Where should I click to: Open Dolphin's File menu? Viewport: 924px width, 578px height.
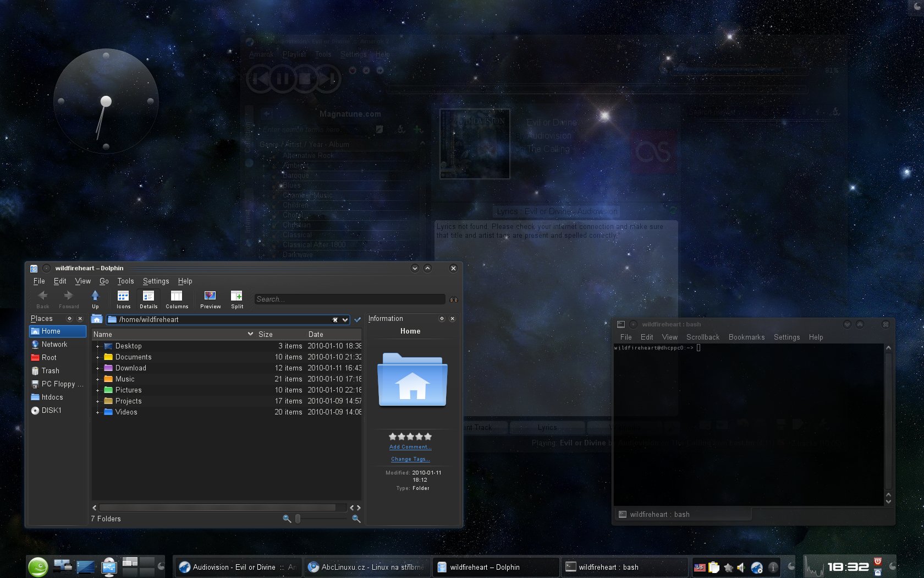pos(39,281)
